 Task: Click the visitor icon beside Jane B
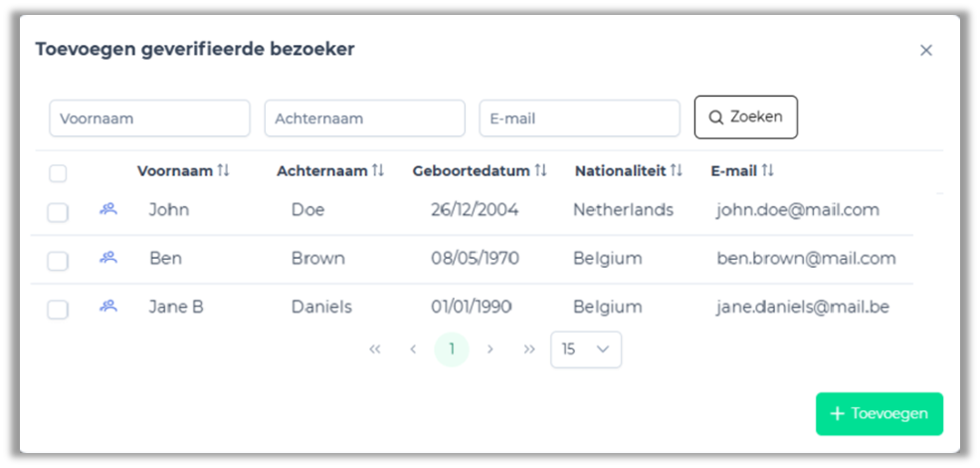108,307
